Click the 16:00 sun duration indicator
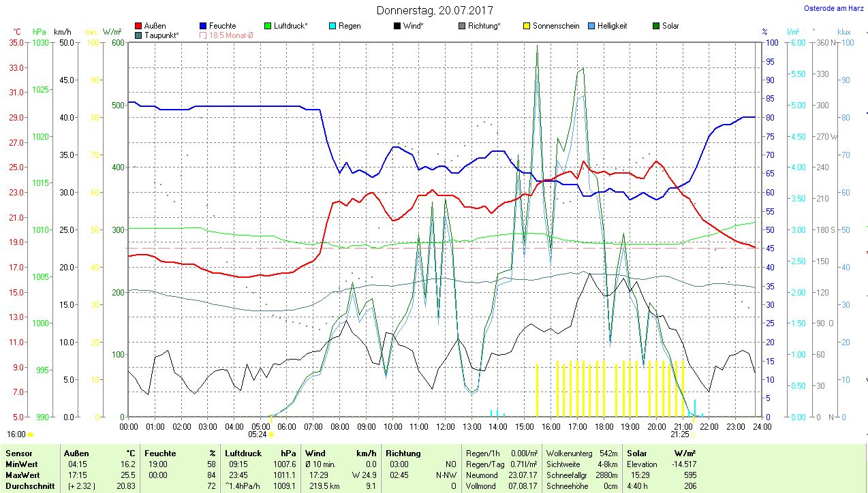Image resolution: width=868 pixels, height=493 pixels. [x=18, y=434]
